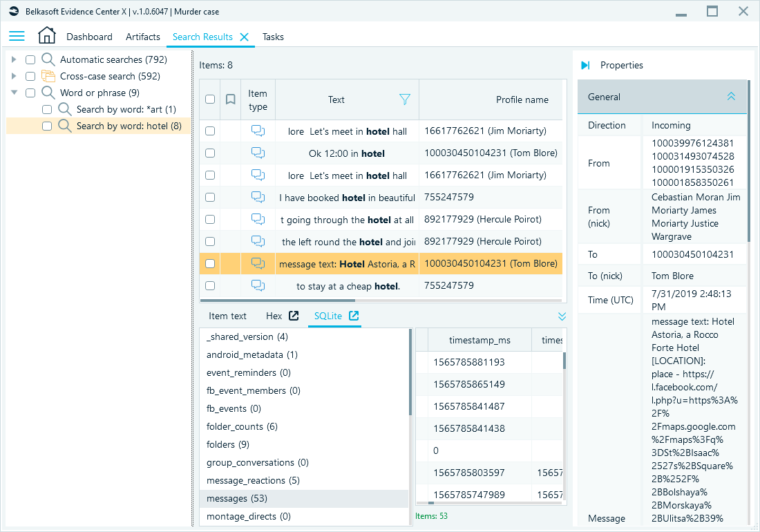Viewport: 760px width, 532px height.
Task: Click chat icon for 'left round the hotel' row
Action: pyautogui.click(x=258, y=241)
